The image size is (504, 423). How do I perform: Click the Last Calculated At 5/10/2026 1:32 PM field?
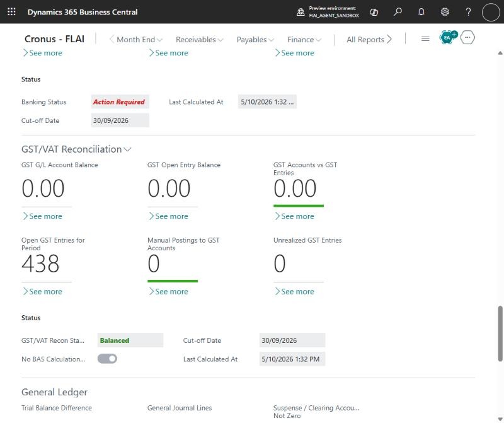[292, 359]
